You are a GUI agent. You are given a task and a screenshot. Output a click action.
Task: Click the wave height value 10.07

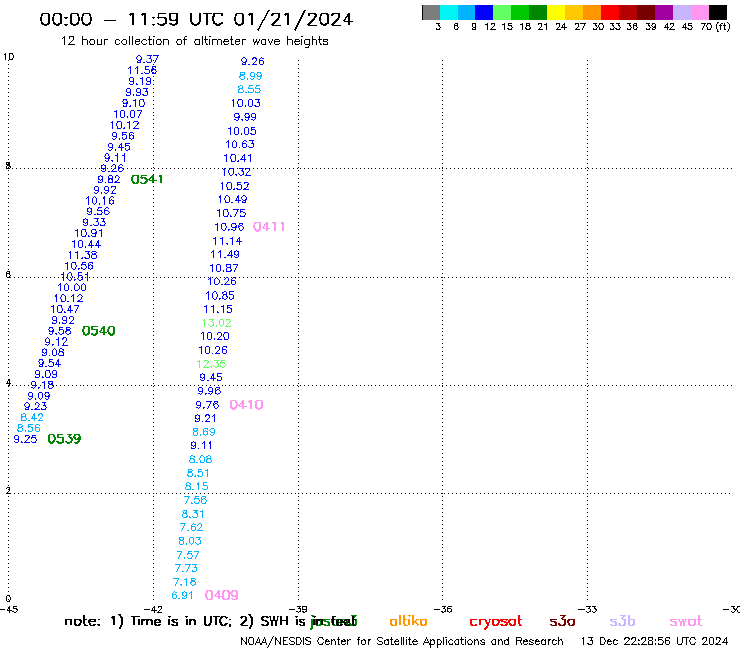128,114
